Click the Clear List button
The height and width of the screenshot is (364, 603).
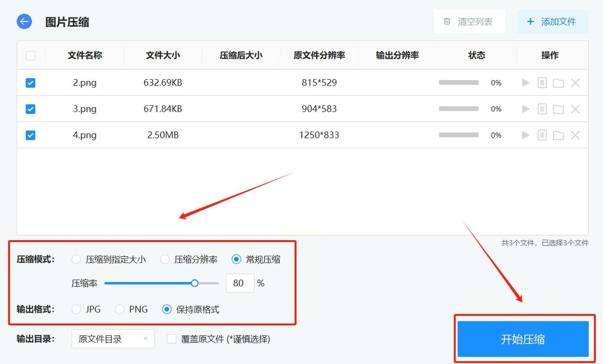click(469, 22)
